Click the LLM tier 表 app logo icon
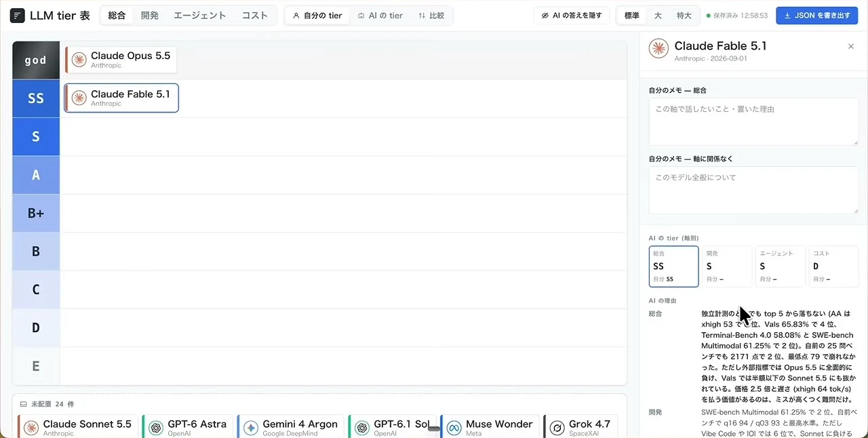 18,16
